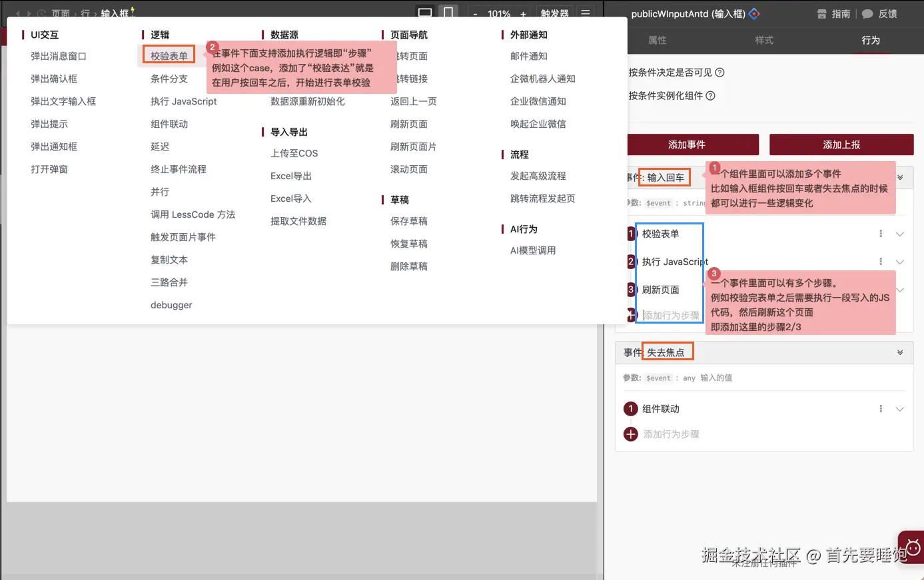This screenshot has height=580, width=924.
Task: Choose 执行 JavaScript in action menu
Action: [184, 101]
